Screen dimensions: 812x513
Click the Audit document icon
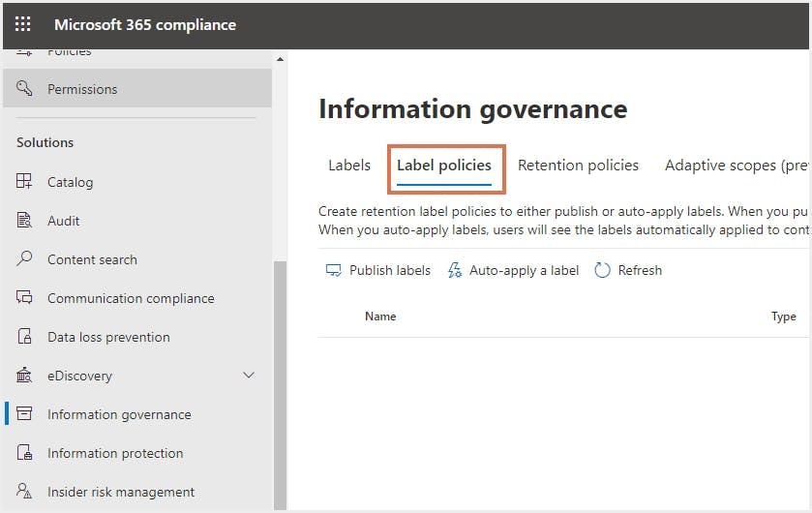point(25,221)
